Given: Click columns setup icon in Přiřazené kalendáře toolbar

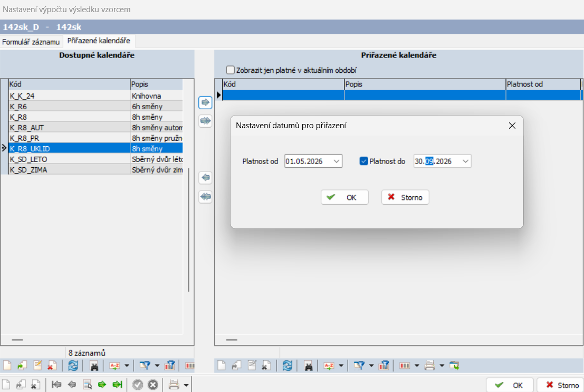Looking at the screenshot, I should [x=405, y=366].
